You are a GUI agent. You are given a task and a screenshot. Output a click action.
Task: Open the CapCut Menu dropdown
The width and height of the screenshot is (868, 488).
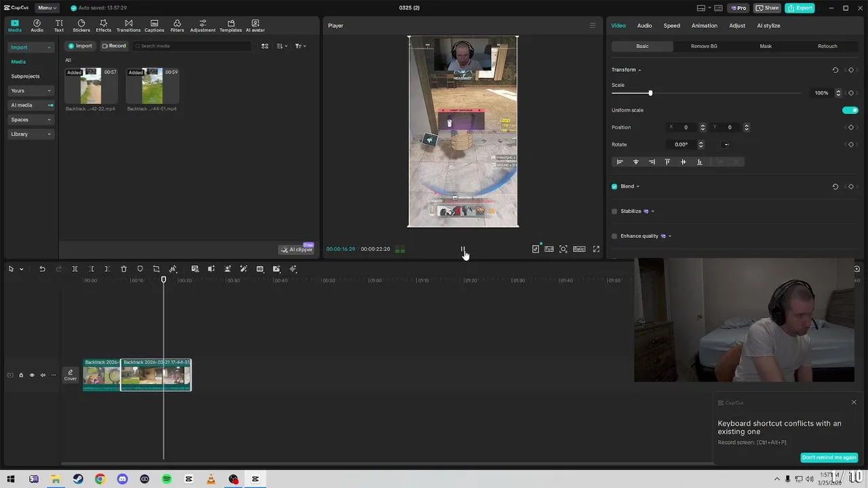[46, 7]
